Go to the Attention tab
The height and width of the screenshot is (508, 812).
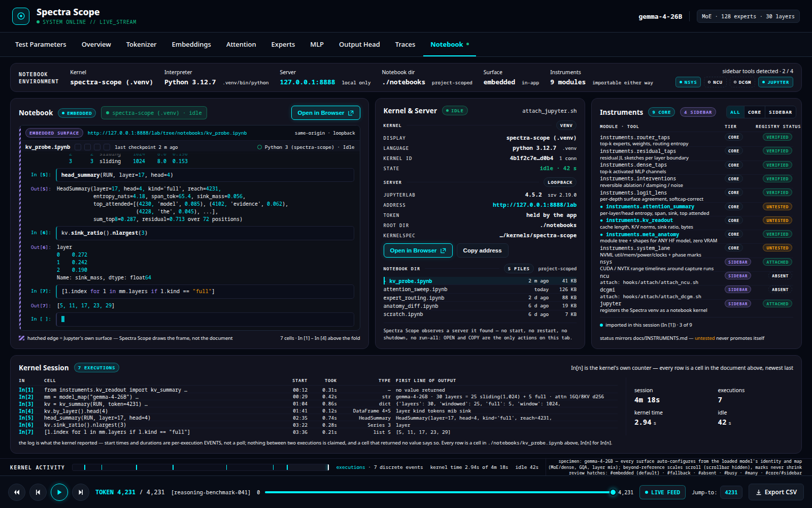click(241, 45)
